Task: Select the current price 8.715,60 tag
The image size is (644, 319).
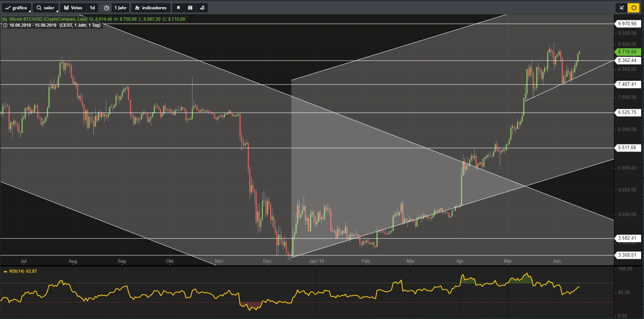Action: coord(627,52)
